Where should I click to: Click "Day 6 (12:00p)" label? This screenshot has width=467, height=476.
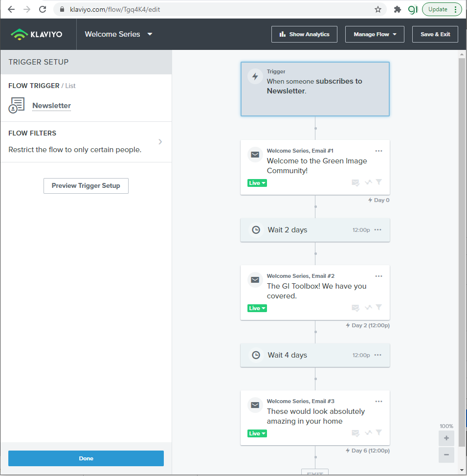[x=371, y=451]
